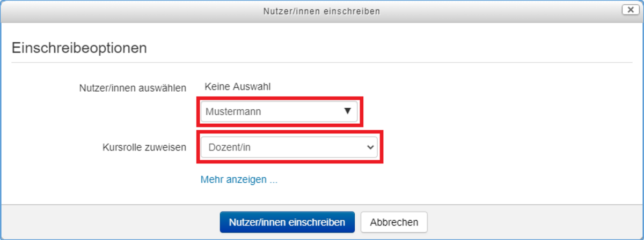Screen dimensions: 644x240
Task: Click the Kursrolle zuweisen label
Action: coord(144,147)
